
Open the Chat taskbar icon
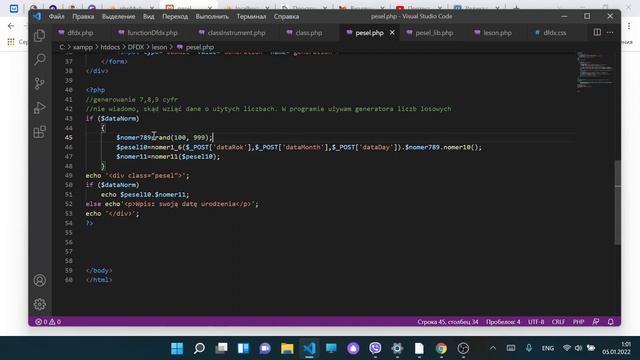coord(265,348)
